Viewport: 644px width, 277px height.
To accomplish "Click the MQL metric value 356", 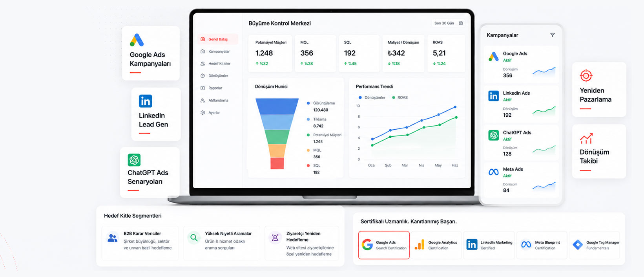I will coord(307,53).
